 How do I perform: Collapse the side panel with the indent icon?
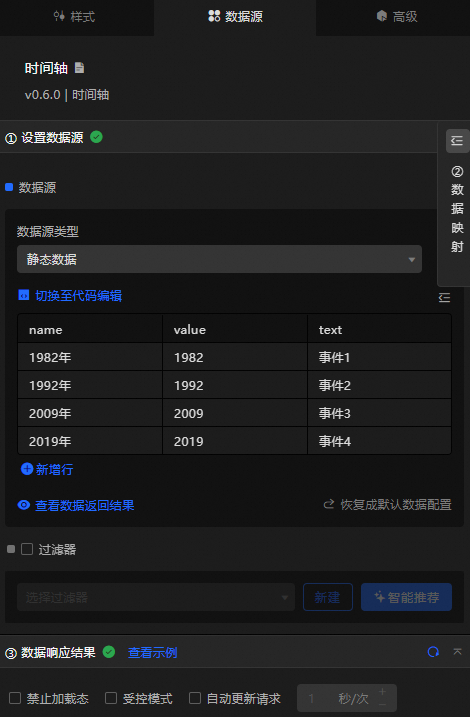[x=457, y=141]
